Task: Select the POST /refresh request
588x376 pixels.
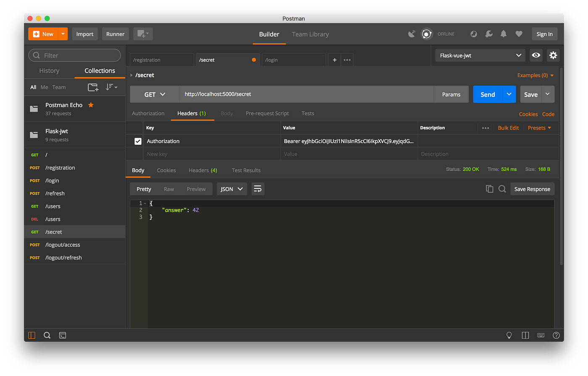Action: pos(75,193)
